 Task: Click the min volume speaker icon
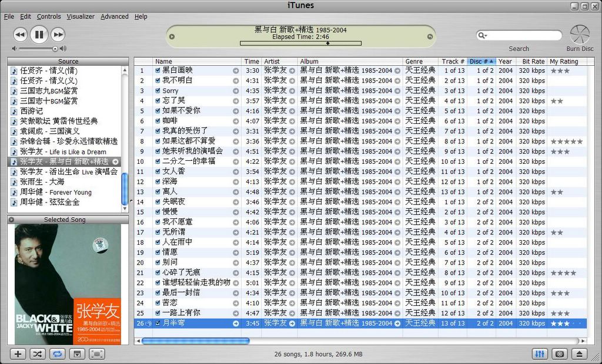(14, 49)
